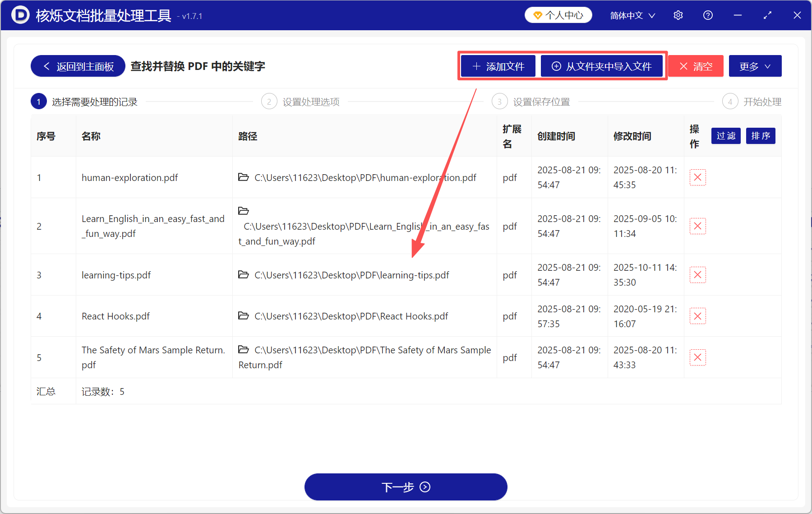Remove human-exploration.pdf using its red delete icon
Image resolution: width=812 pixels, height=514 pixels.
698,177
